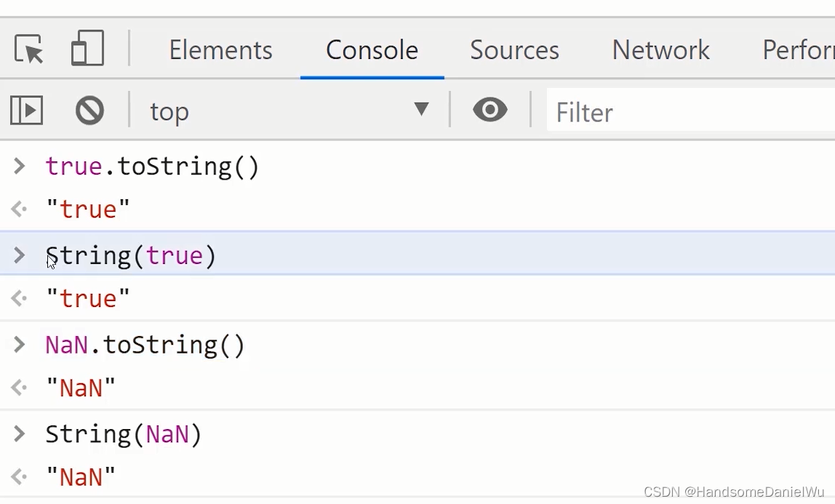This screenshot has width=835, height=504.
Task: Clear the console with the ban icon
Action: click(x=89, y=111)
